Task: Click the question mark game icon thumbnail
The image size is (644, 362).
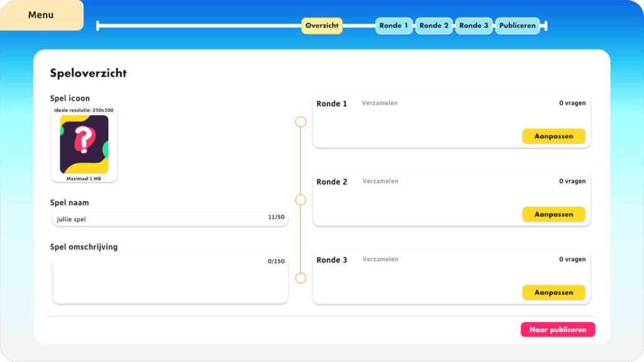Action: 84,145
